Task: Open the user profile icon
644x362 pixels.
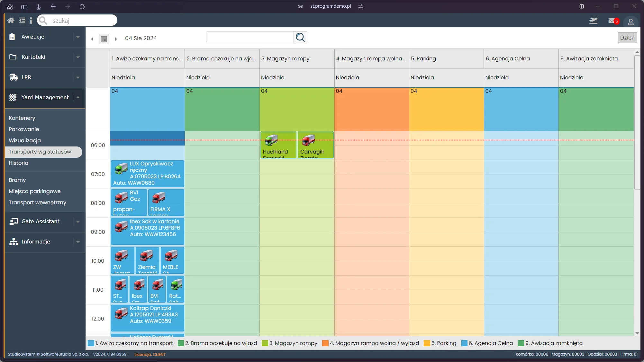Action: pyautogui.click(x=630, y=22)
